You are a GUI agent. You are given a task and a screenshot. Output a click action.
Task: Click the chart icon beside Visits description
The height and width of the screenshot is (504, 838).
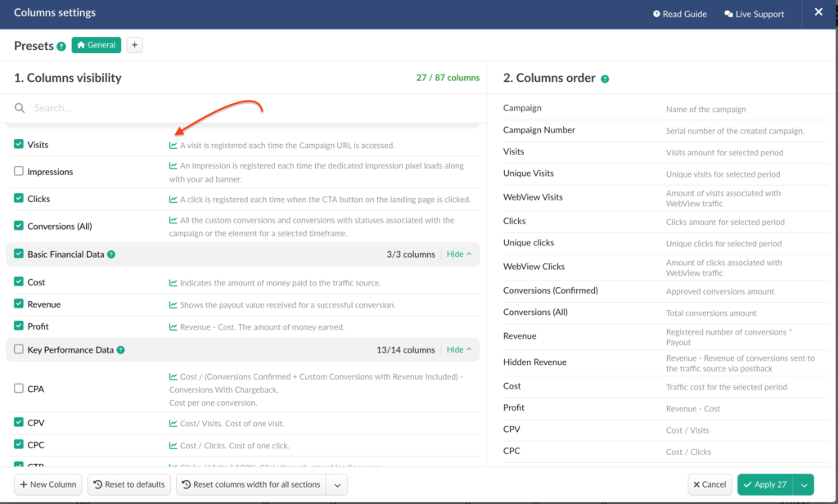point(173,146)
